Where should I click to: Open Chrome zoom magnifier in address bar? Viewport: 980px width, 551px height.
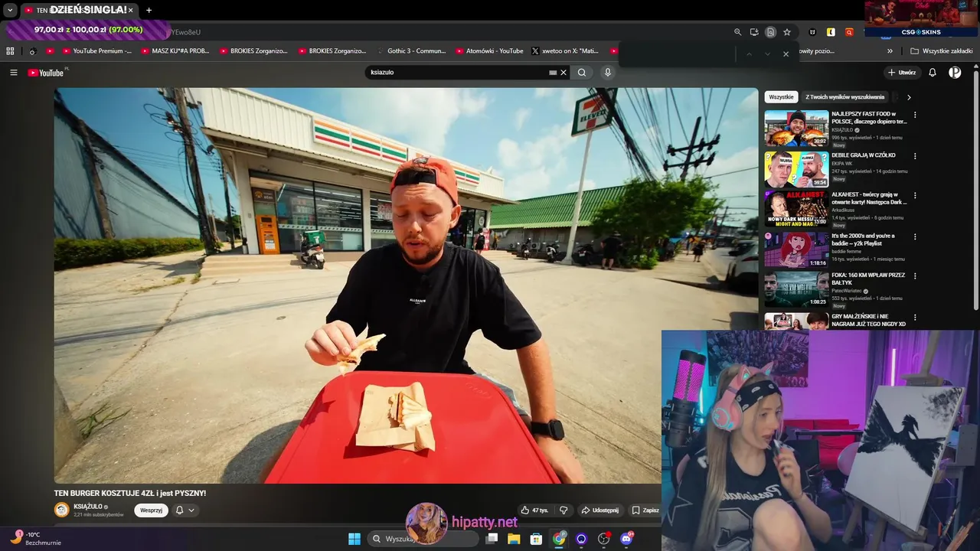[x=738, y=32]
